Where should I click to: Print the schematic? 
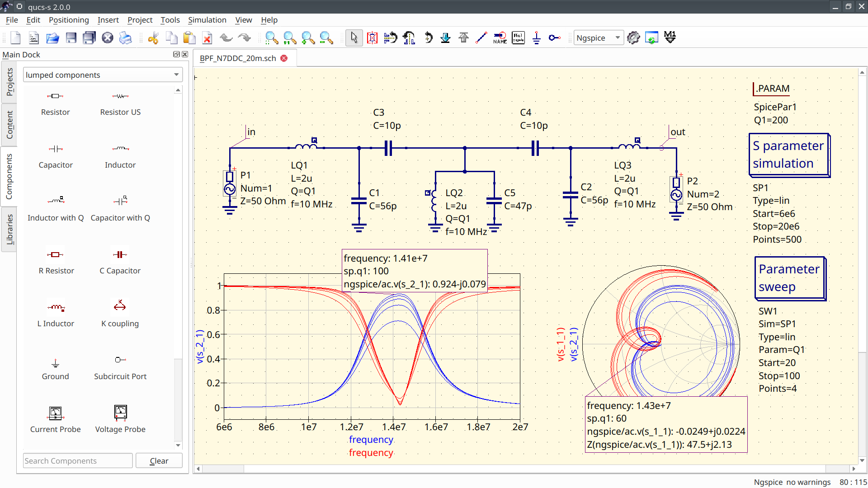(x=126, y=38)
